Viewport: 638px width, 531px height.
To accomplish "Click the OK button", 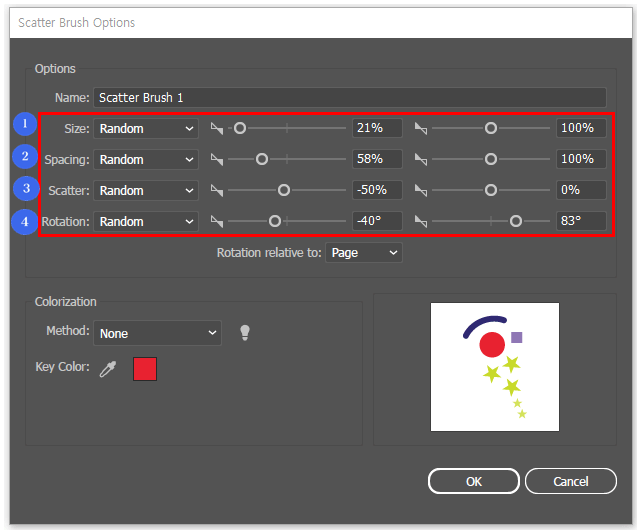I will 474,481.
